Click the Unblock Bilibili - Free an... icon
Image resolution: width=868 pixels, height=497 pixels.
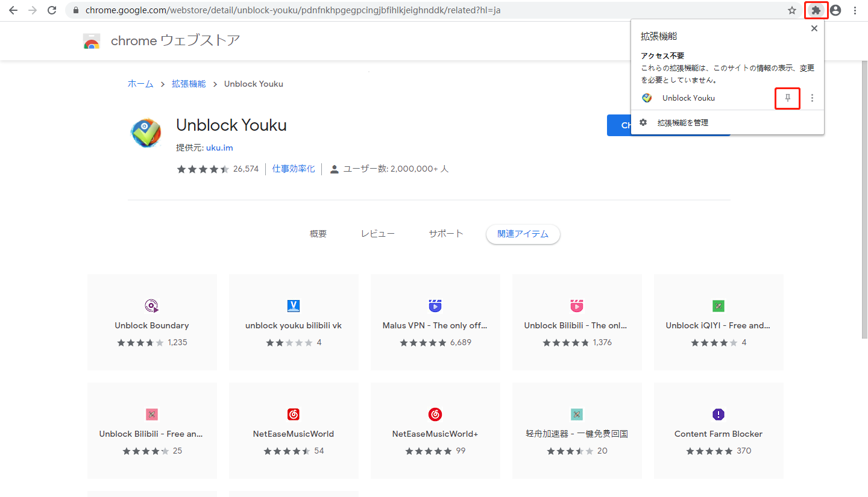click(x=152, y=414)
